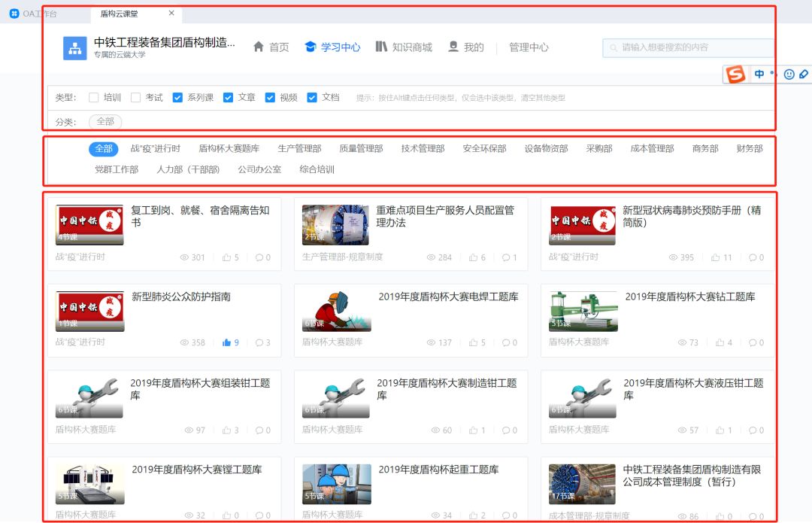Click the books icon for 知识商城
The height and width of the screenshot is (523, 812).
(x=381, y=47)
